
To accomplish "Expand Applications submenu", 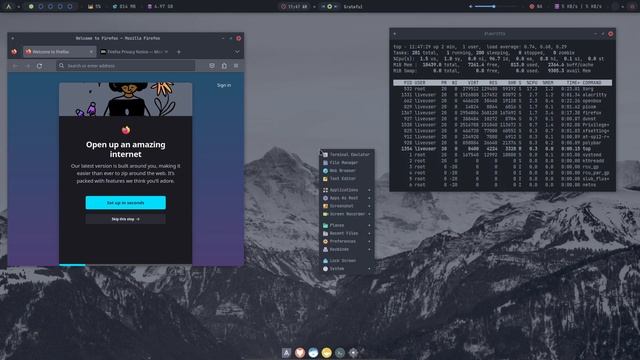I will coord(346,190).
